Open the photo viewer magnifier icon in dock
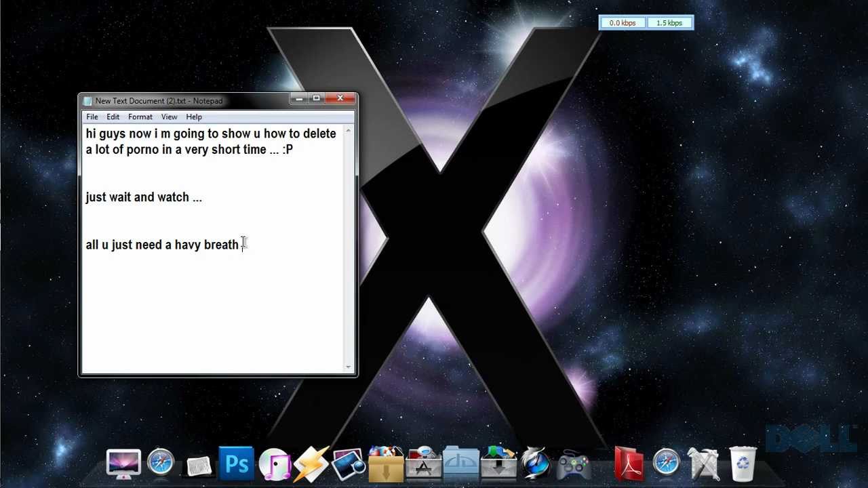Image resolution: width=868 pixels, height=488 pixels. [x=349, y=465]
